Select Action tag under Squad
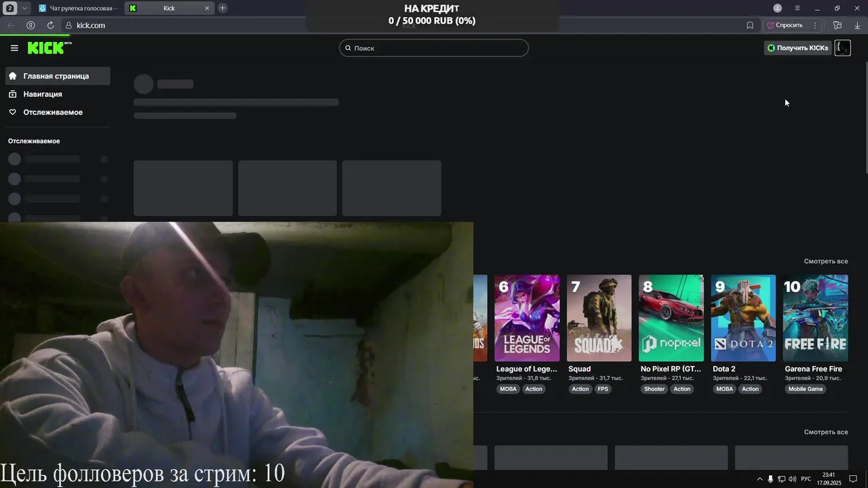 580,389
